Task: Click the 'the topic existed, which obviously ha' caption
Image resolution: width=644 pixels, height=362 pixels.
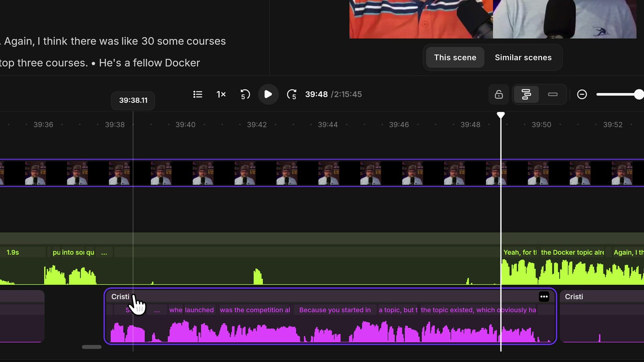Action: tap(478, 310)
